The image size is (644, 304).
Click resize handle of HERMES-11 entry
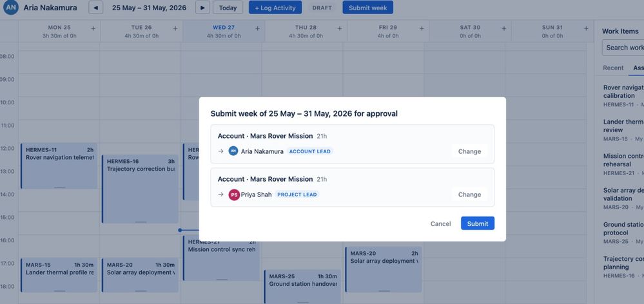point(59,187)
